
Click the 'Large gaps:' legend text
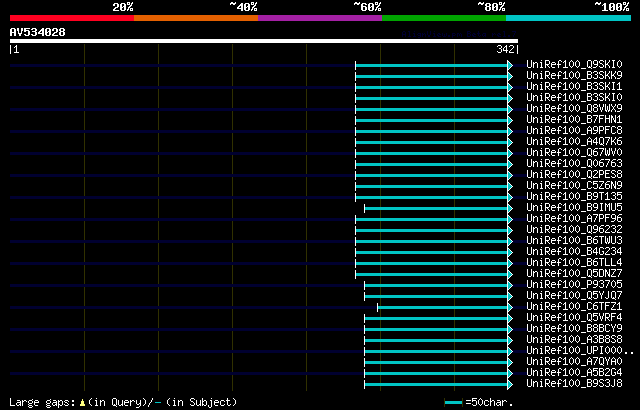[x=42, y=403]
